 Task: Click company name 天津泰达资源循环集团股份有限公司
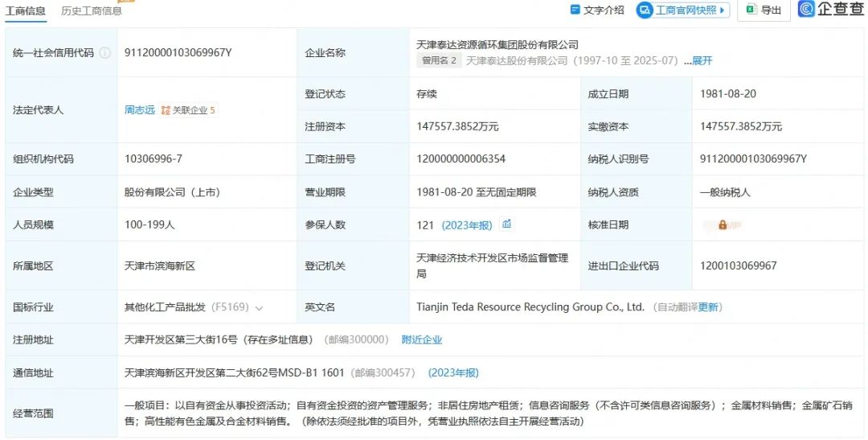click(497, 45)
